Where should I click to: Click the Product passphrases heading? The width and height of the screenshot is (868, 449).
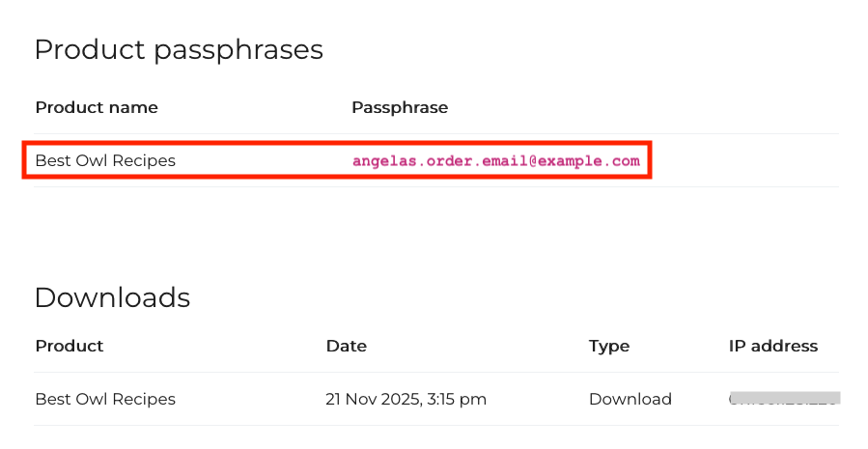[x=179, y=49]
